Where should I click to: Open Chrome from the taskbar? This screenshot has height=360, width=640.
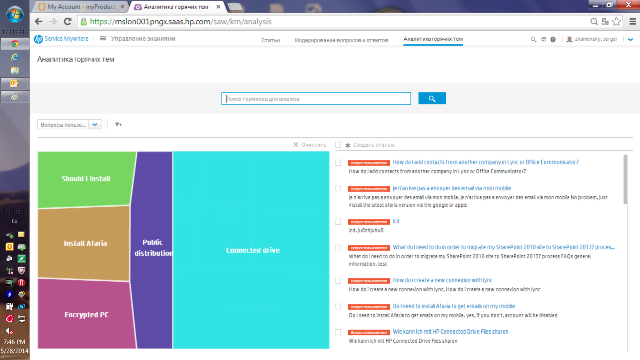tap(15, 44)
